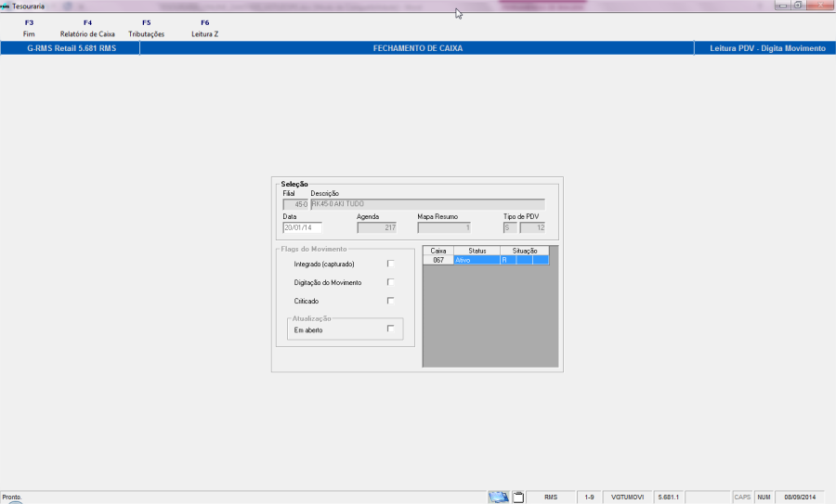Click the Tesouraria app icon in title bar
Screen dimensions: 836x504
pos(6,6)
